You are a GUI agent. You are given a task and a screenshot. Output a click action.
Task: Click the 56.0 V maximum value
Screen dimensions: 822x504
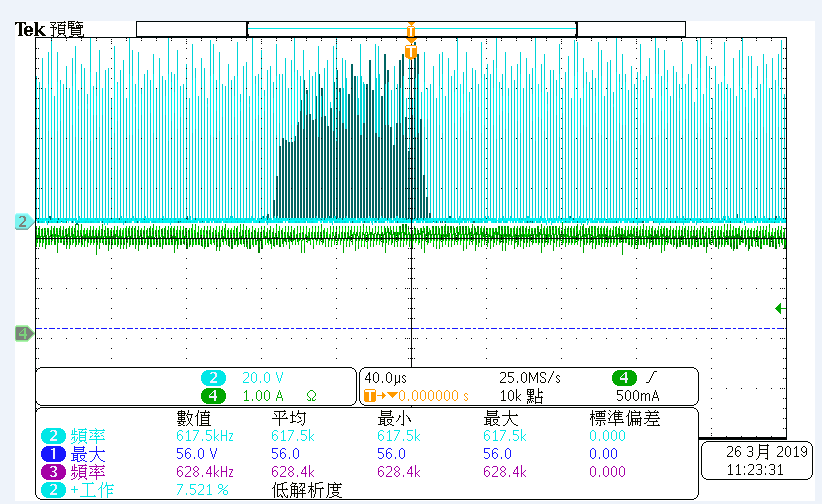click(x=197, y=454)
